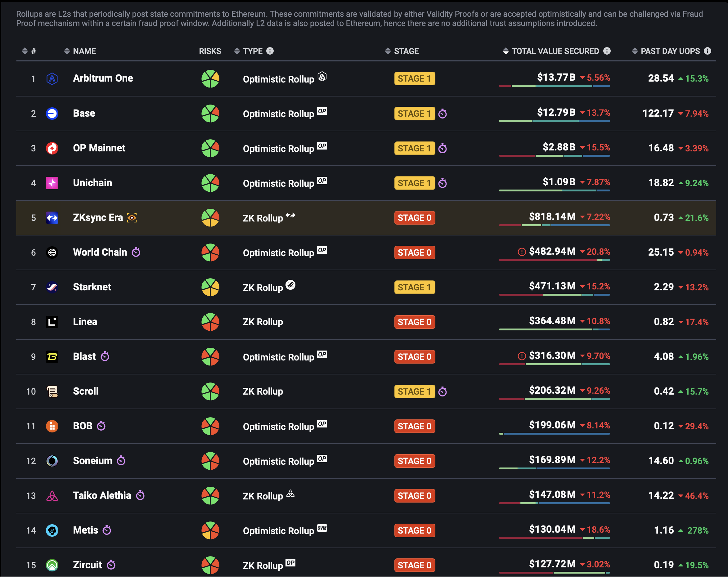Click the OP Mainnet logo icon
The width and height of the screenshot is (728, 577).
(52, 148)
